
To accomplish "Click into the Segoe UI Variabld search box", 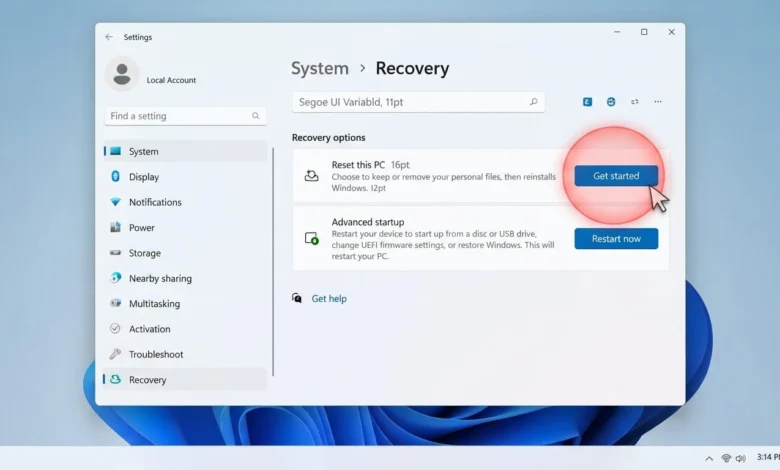I will point(418,102).
